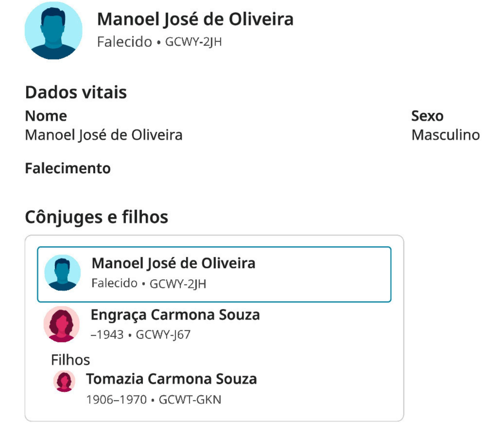This screenshot has height=423, width=504.
Task: Click the ID GCWY-2JH inside the family card
Action: coord(178,284)
